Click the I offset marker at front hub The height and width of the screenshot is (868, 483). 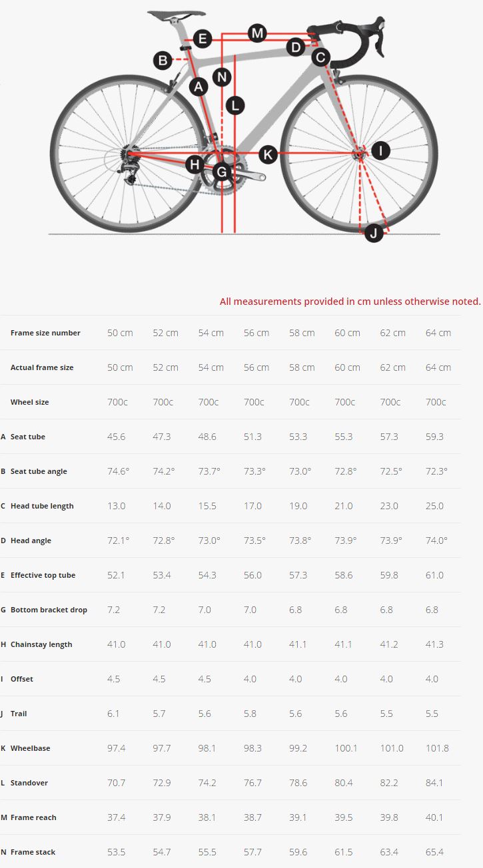[380, 151]
